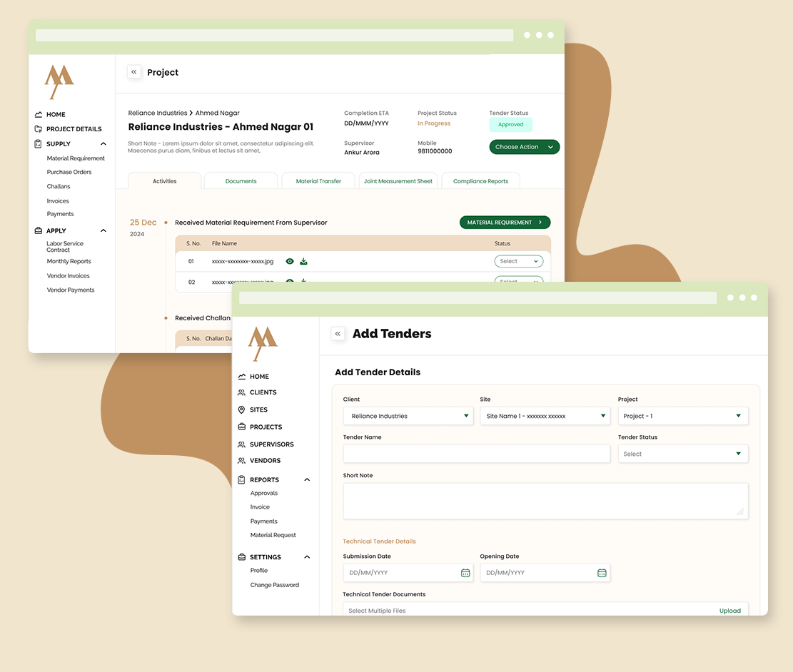Click the Home chart icon in front sidebar
793x672 pixels.
pyautogui.click(x=241, y=377)
